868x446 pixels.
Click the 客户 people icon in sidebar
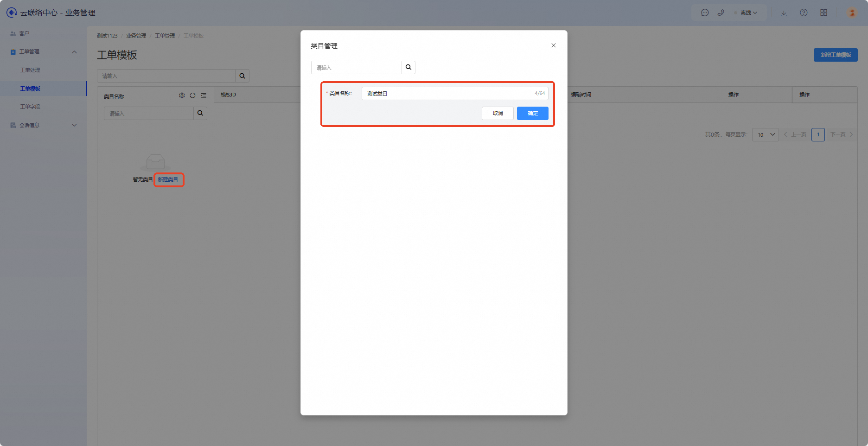13,33
